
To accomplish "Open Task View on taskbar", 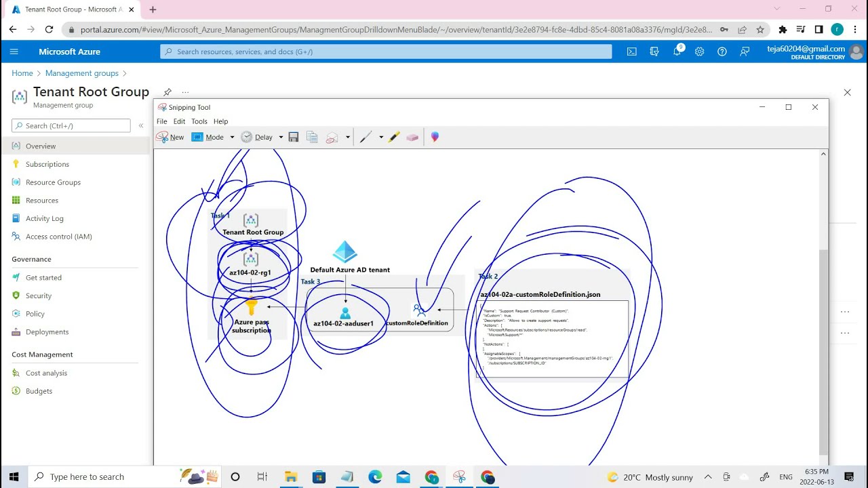I will (x=262, y=476).
